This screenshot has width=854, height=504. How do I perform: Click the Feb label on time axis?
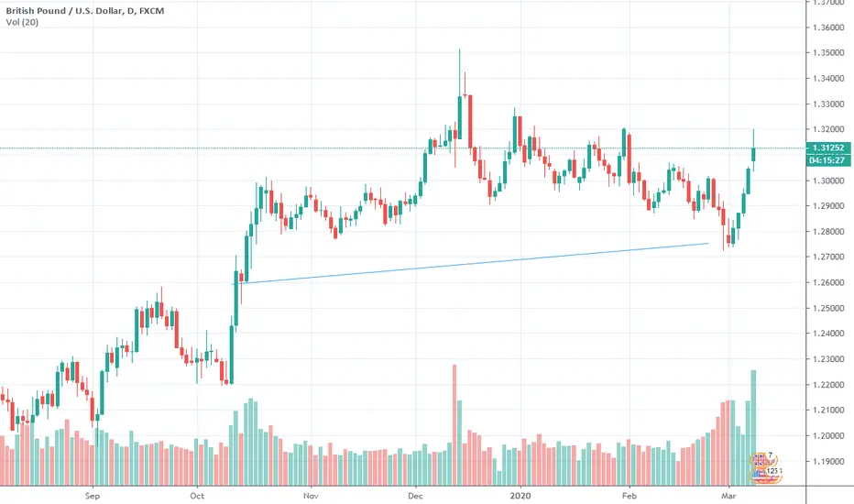[x=630, y=496]
